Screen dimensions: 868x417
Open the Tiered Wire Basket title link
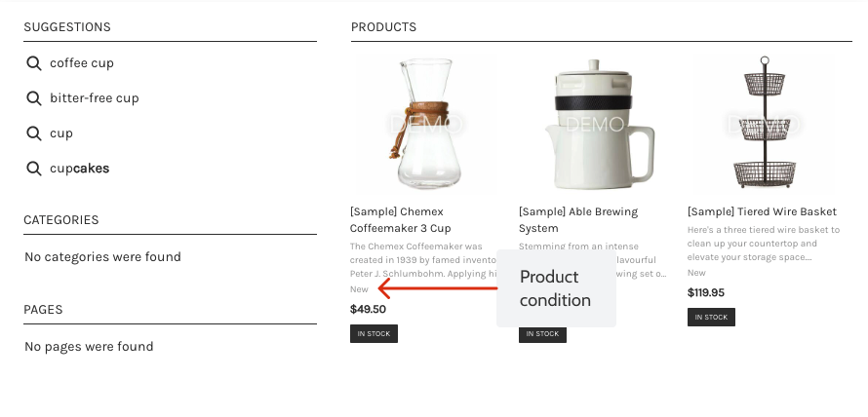[763, 211]
